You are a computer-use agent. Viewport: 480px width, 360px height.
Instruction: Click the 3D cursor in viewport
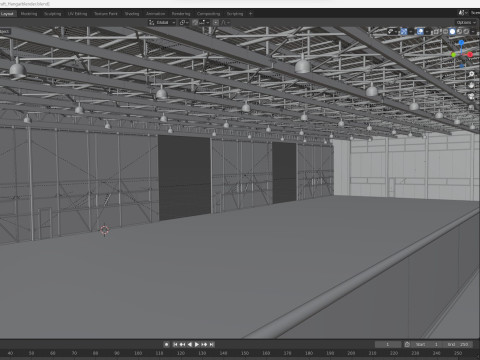(x=105, y=230)
